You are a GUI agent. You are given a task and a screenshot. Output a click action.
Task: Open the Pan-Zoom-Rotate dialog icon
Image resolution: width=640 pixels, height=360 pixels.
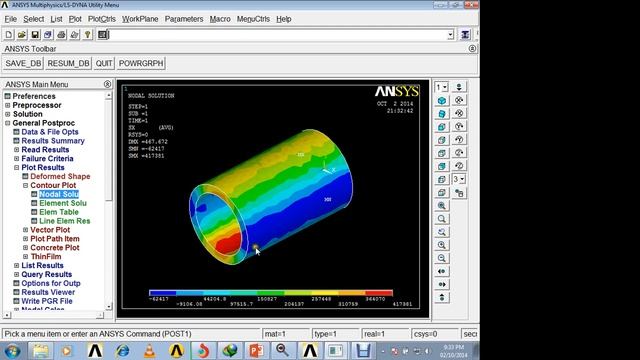(48, 35)
